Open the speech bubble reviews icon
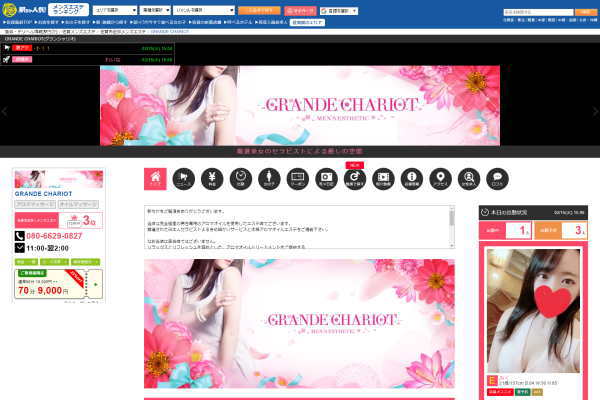Screen dimensions: 600x400 coord(497,179)
